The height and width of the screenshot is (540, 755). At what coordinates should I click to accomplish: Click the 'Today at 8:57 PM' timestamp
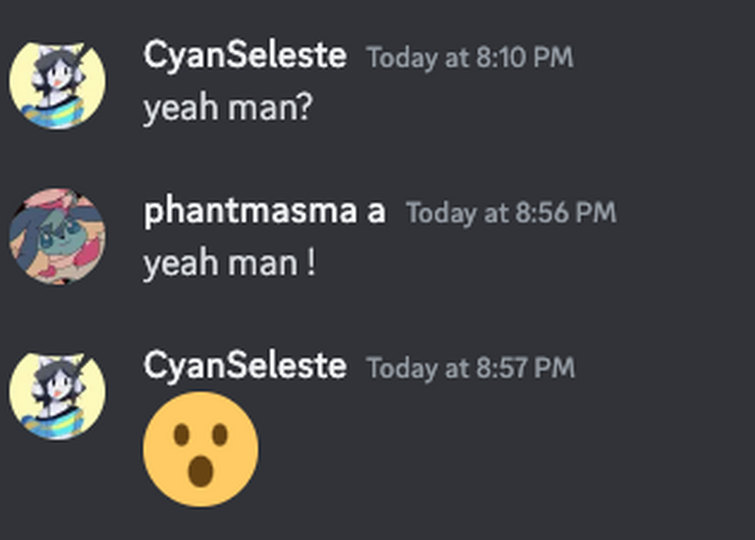point(470,368)
